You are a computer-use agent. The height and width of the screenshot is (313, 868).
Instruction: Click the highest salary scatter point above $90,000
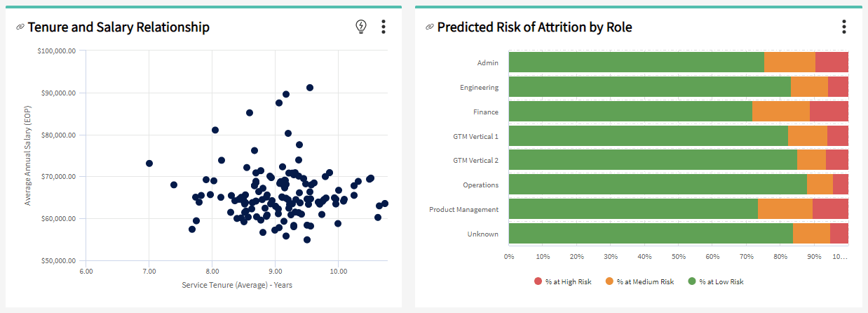point(310,88)
